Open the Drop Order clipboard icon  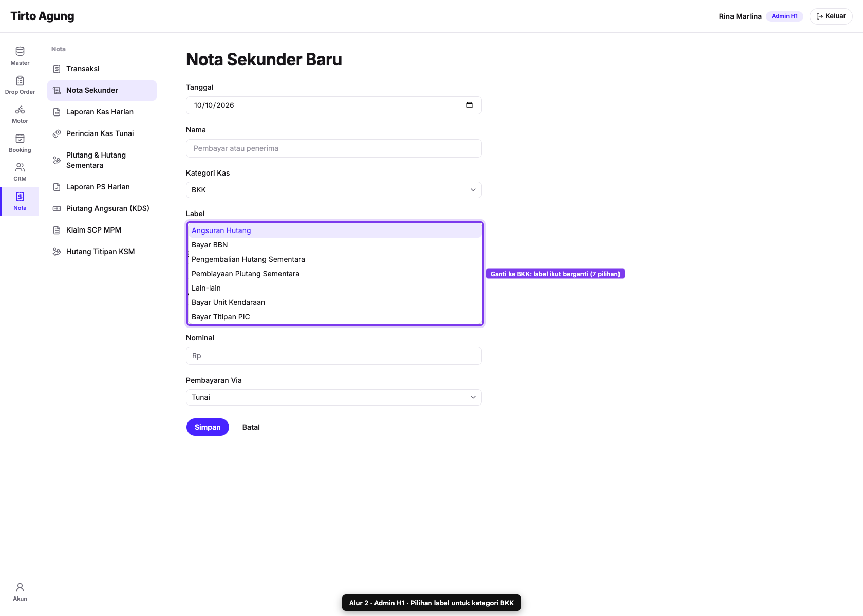coord(20,81)
